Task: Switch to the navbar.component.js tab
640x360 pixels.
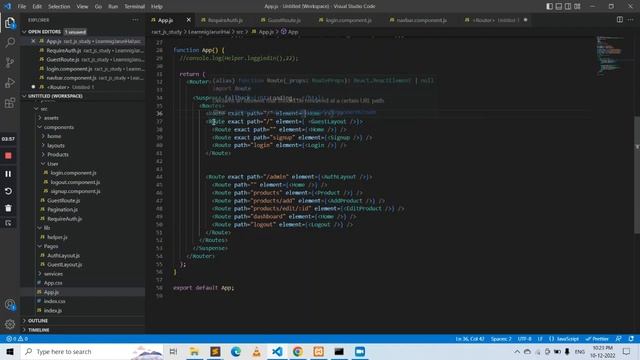Action: coord(421,20)
